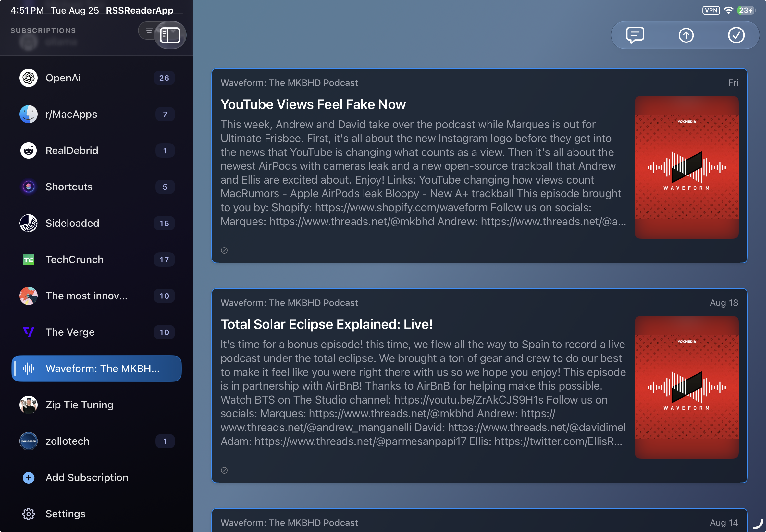The image size is (766, 532).
Task: Open the Aug 14 Waveform article card
Action: pos(479,520)
